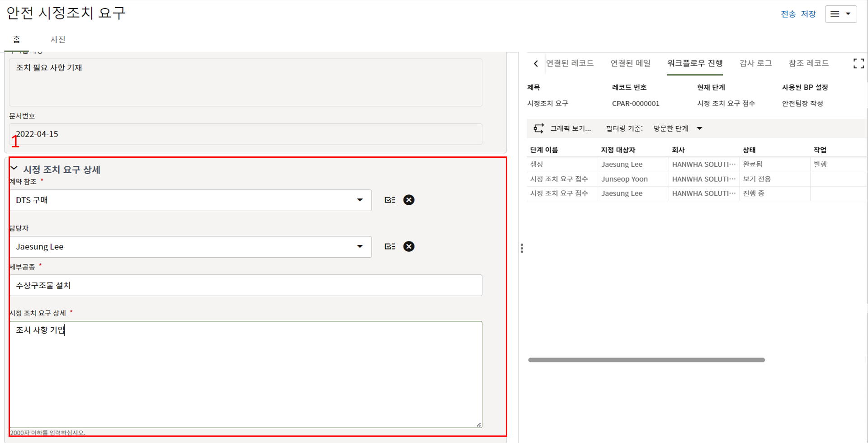Collapse the 시정 조치 요구 상세 section
This screenshot has width=868, height=443.
coord(14,169)
